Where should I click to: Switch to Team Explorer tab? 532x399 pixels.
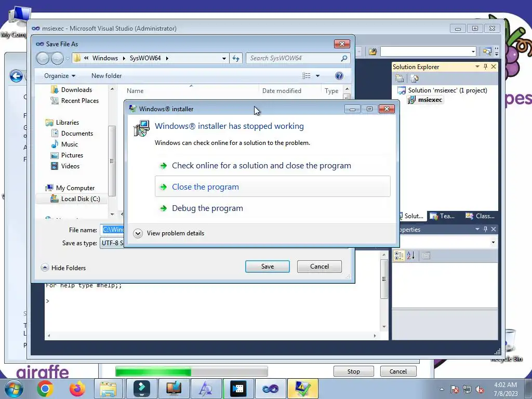(x=443, y=216)
